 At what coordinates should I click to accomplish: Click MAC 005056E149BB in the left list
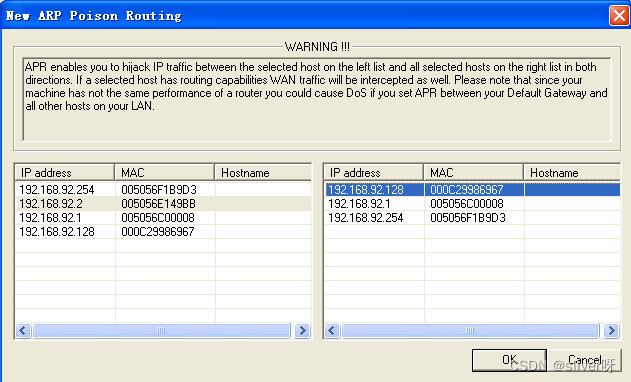click(158, 204)
